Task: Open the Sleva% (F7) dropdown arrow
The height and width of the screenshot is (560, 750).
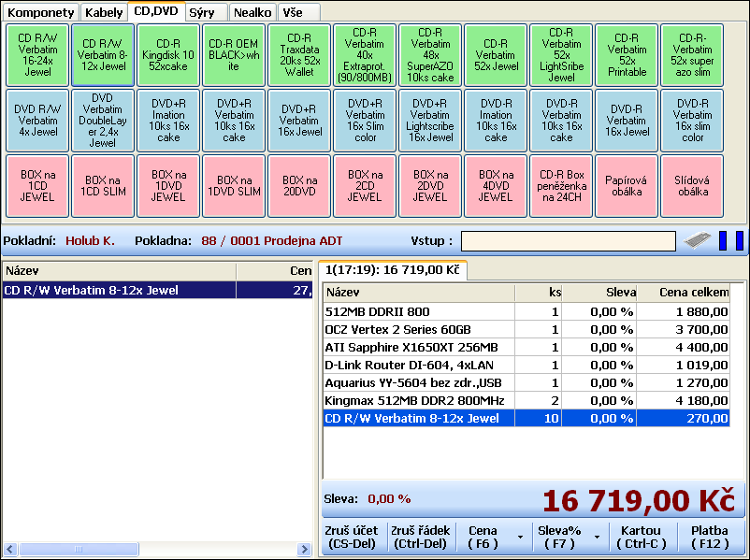Action: click(597, 537)
